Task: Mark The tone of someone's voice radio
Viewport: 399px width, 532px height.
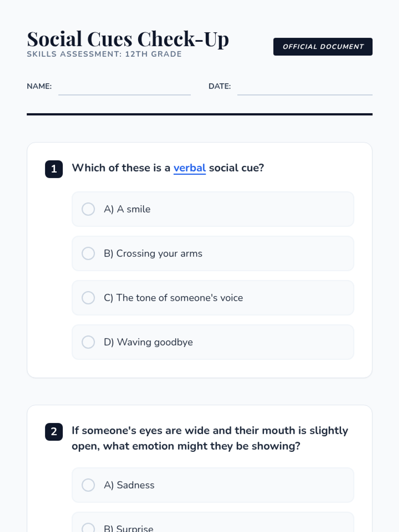Action: [x=88, y=298]
